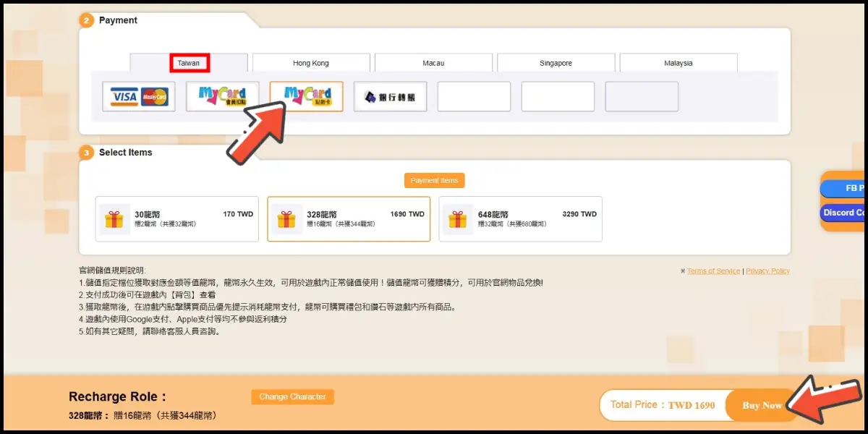Click the Discord side button

point(843,213)
